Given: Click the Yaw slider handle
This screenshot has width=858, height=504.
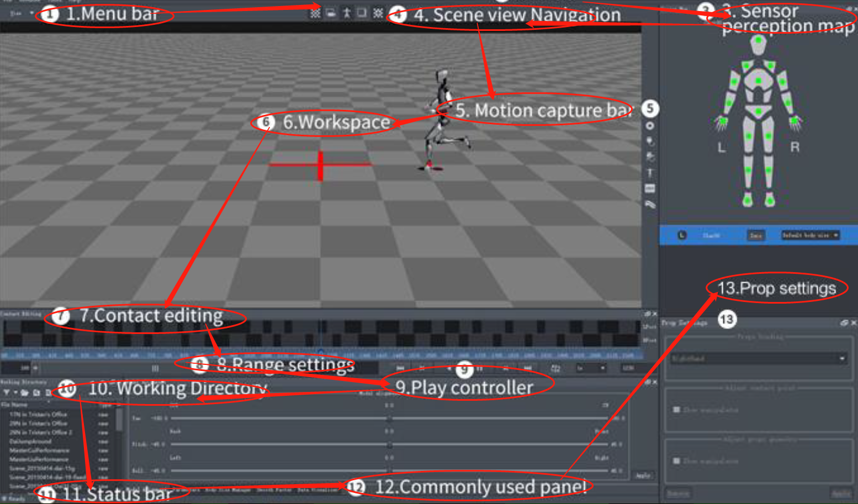Looking at the screenshot, I should point(390,418).
